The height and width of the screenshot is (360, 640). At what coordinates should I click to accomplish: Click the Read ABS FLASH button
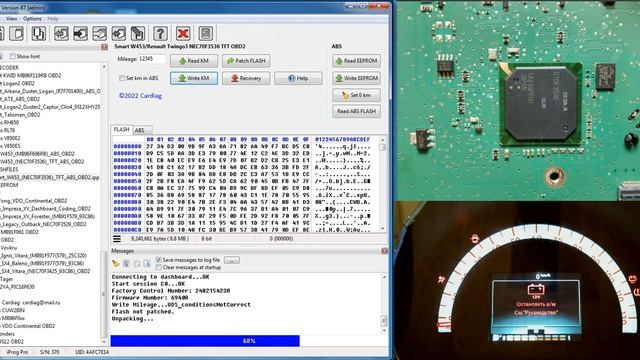(x=356, y=111)
